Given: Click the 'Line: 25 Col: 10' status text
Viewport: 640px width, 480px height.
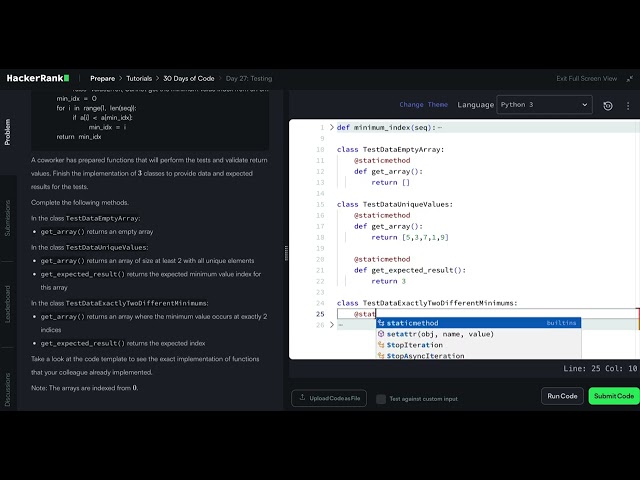Looking at the screenshot, I should (600, 369).
